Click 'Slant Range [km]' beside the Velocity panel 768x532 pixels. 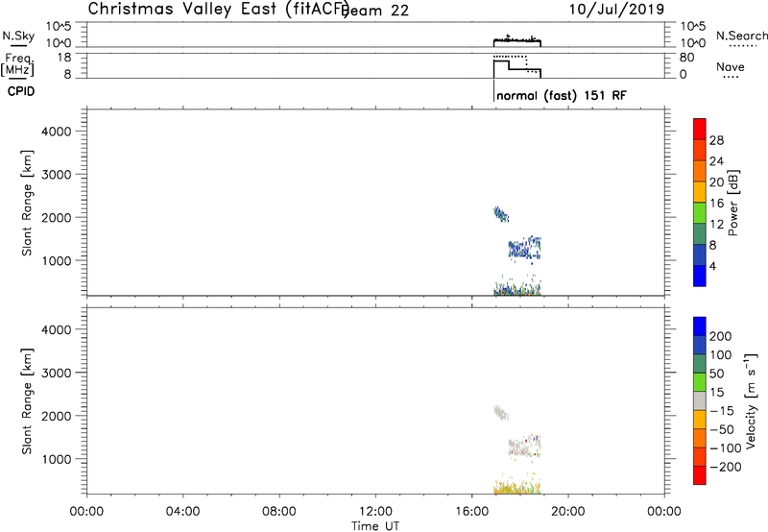point(27,401)
